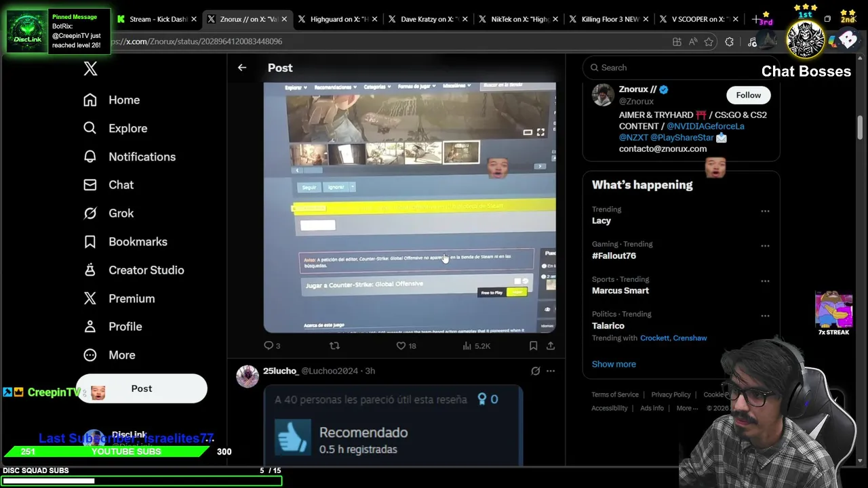868x488 pixels.
Task: Open @NZXT mention link
Action: click(x=633, y=138)
